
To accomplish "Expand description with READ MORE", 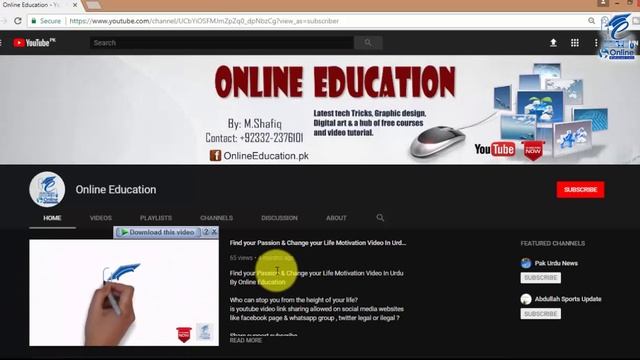I will pyautogui.click(x=246, y=340).
